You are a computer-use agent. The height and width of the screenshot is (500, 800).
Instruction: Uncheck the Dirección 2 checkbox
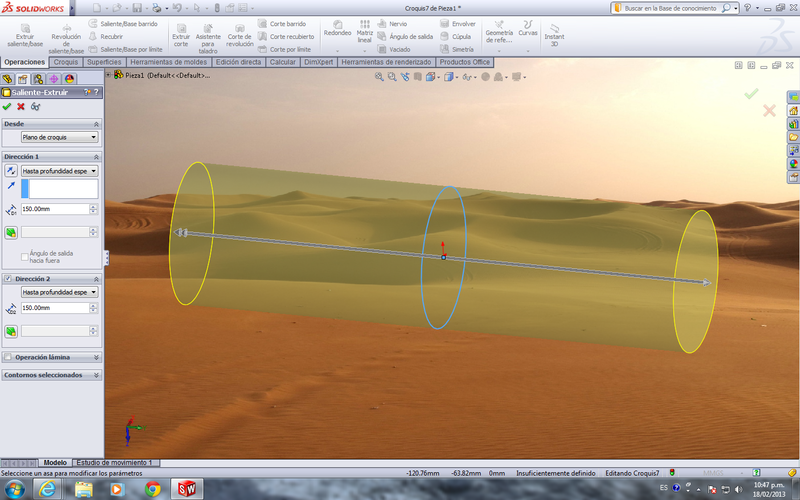[x=8, y=279]
